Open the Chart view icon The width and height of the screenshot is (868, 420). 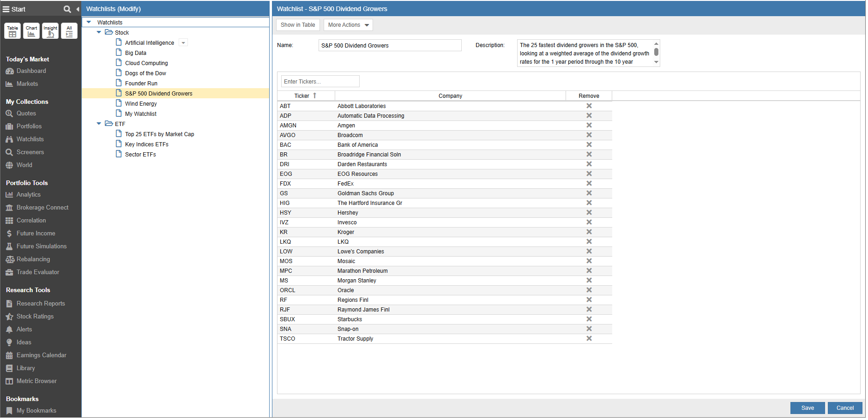click(31, 31)
